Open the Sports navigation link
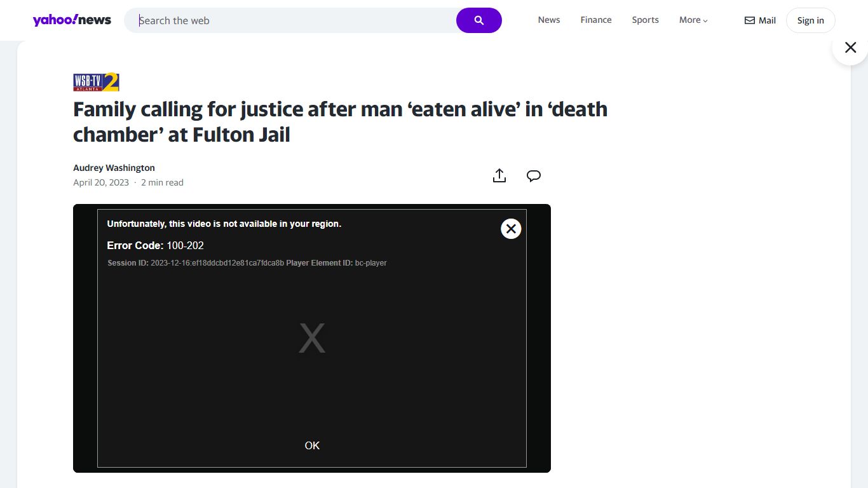This screenshot has width=868, height=488. click(645, 20)
